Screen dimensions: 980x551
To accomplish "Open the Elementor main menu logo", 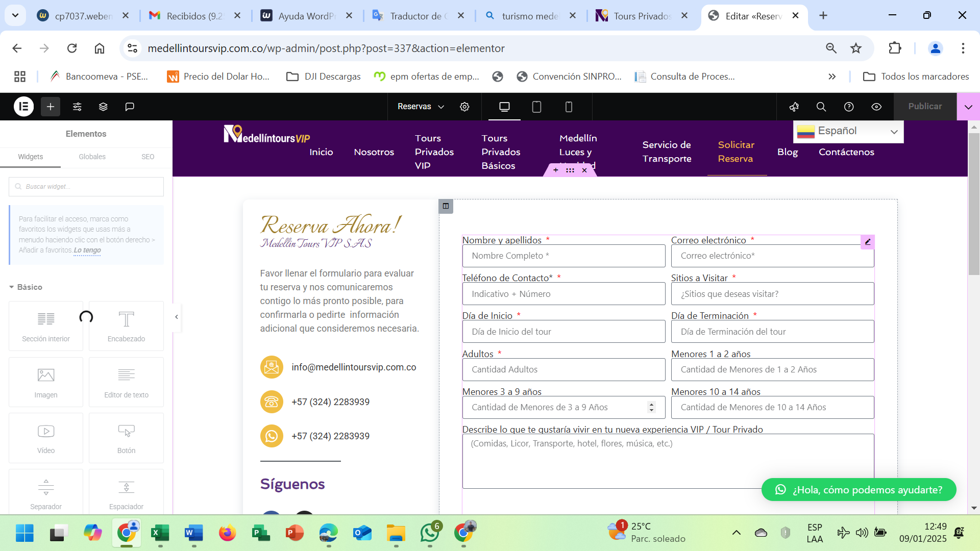I will point(23,107).
